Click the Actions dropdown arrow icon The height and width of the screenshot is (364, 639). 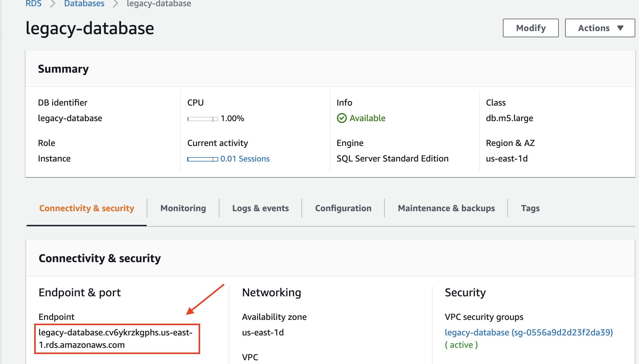click(620, 28)
